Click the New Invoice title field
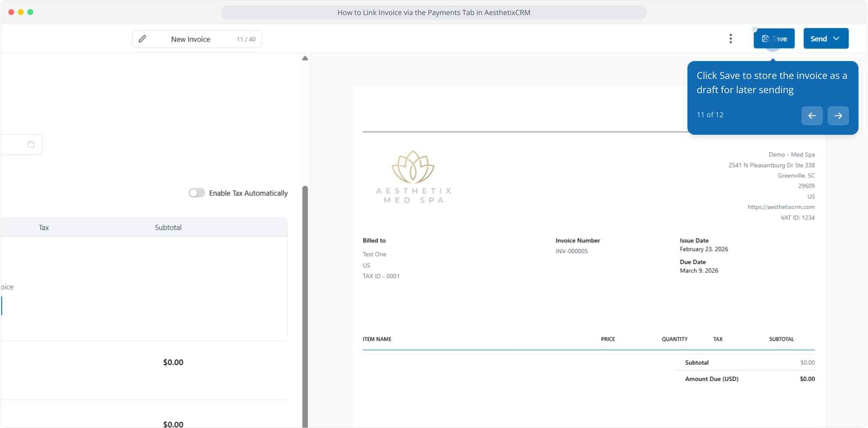 [x=190, y=39]
